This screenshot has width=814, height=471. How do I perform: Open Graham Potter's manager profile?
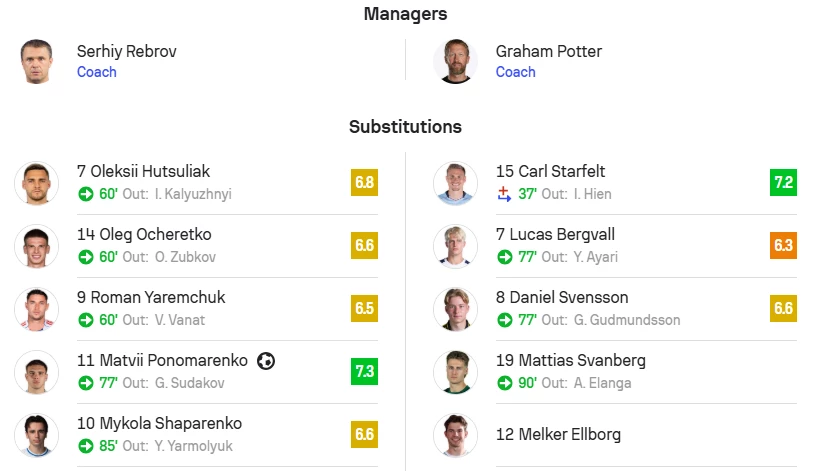[548, 51]
